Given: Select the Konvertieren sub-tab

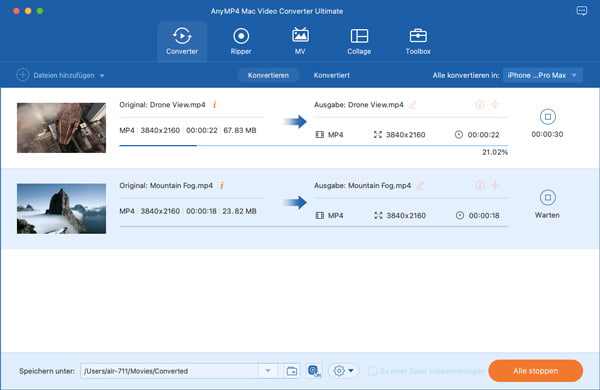Looking at the screenshot, I should [268, 75].
